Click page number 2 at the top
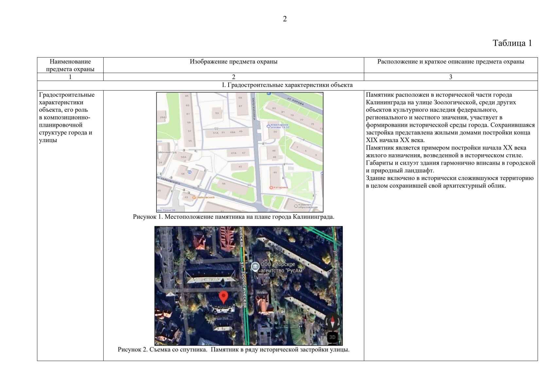This screenshot has height=392, width=555. (x=285, y=19)
